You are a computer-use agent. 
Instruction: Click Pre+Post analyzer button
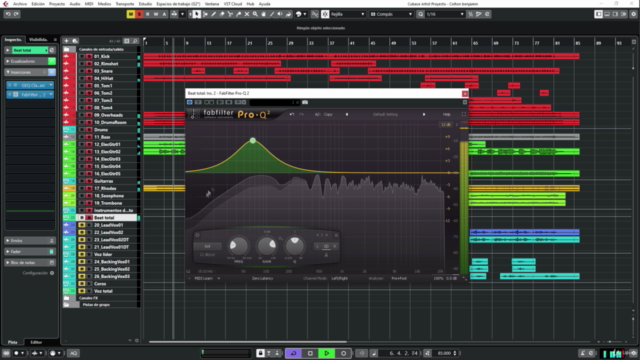399,278
